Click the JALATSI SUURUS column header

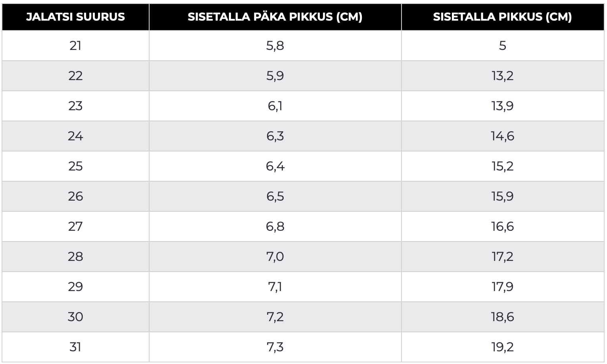coord(75,17)
